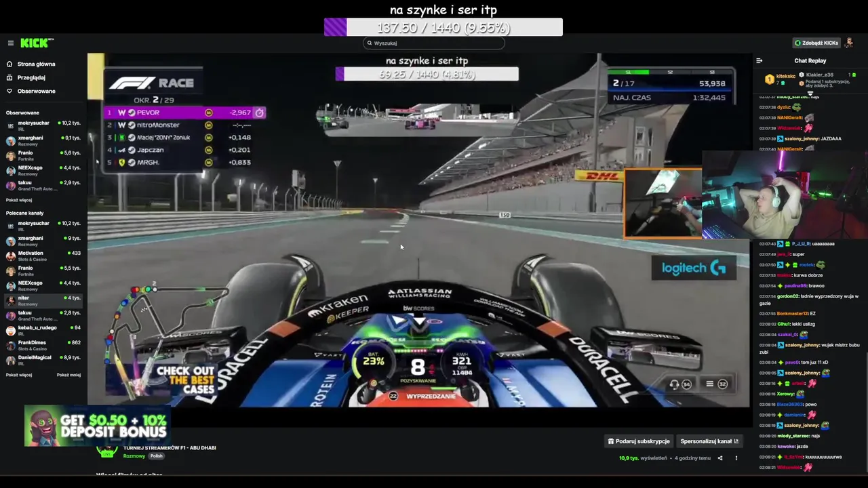Click the Podaruj subskrypcje button
Image resolution: width=868 pixels, height=488 pixels.
[x=639, y=441]
